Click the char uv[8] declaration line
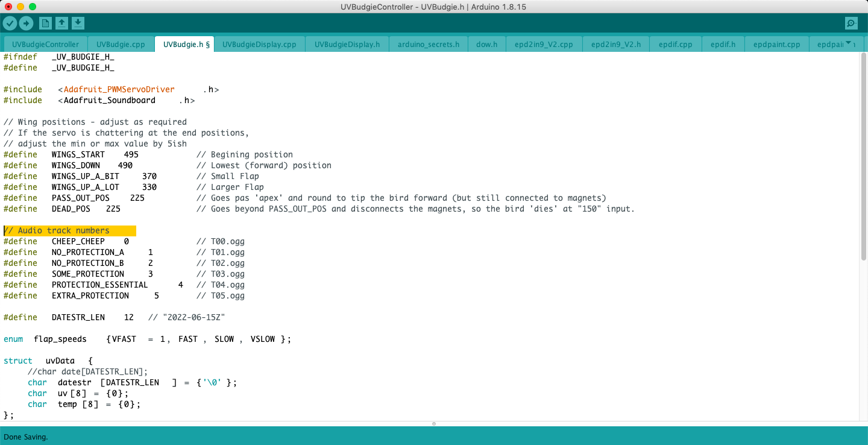 point(78,393)
